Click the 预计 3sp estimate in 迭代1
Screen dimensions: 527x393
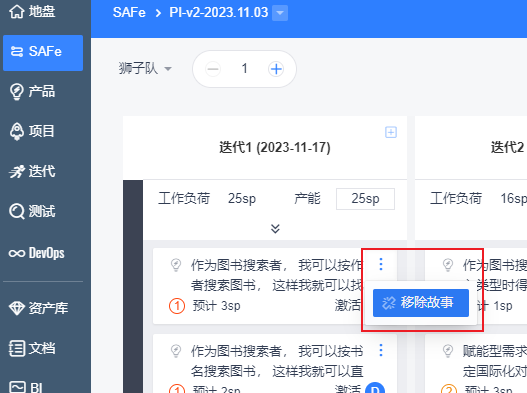[x=216, y=306]
